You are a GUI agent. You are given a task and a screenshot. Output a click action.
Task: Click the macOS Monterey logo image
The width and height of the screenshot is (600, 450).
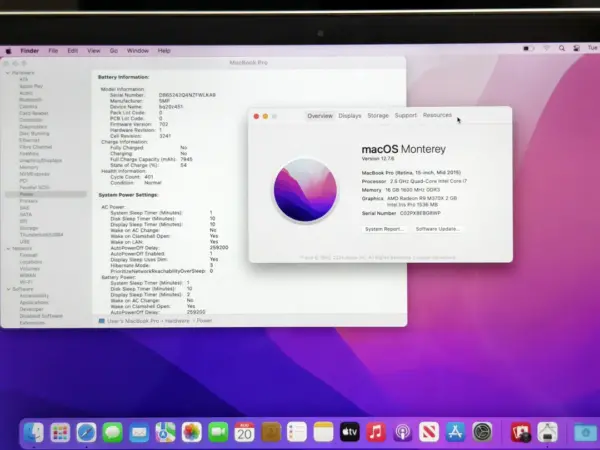305,190
